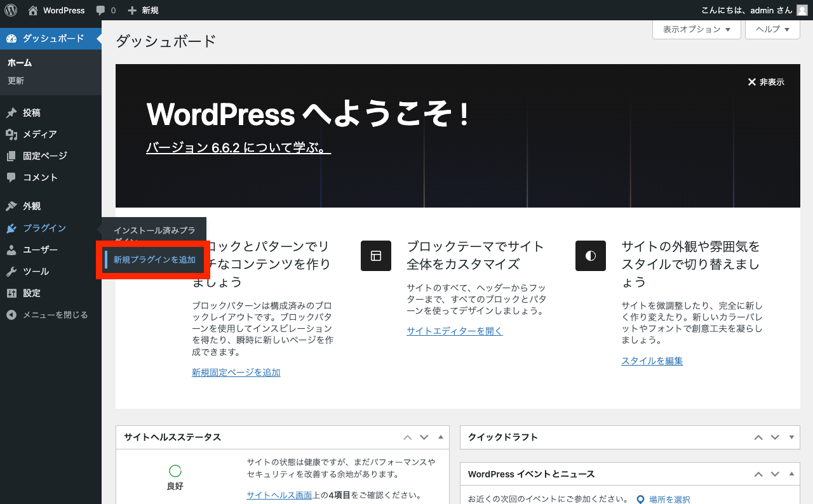Expand ヘルプ dropdown
The image size is (813, 504).
pos(773,29)
